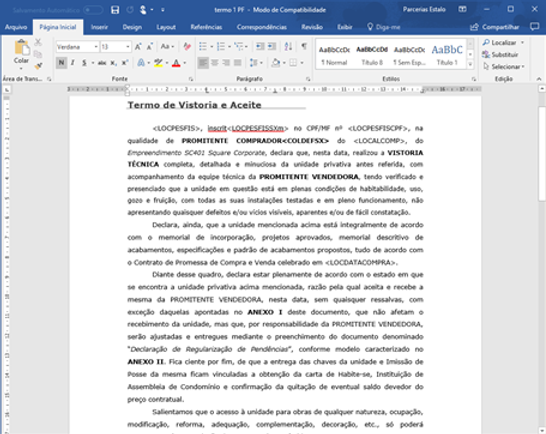Increase font size with the grow font icon

[138, 47]
